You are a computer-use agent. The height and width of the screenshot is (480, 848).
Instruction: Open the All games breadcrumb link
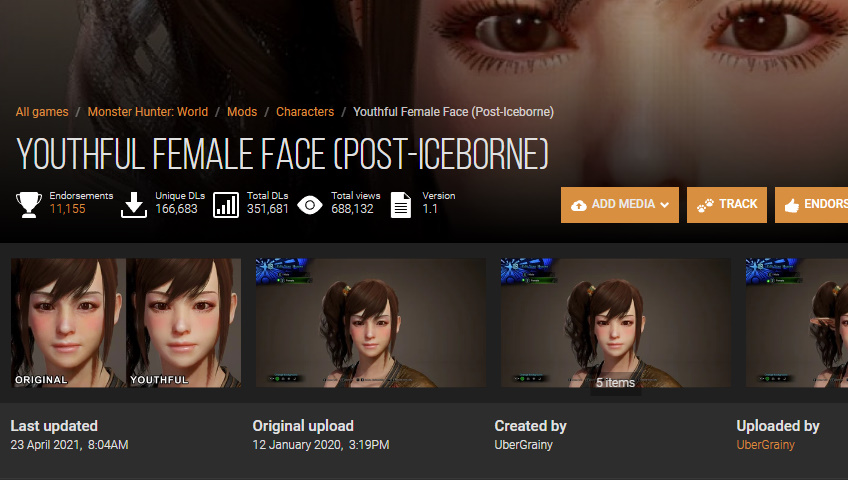click(x=42, y=112)
